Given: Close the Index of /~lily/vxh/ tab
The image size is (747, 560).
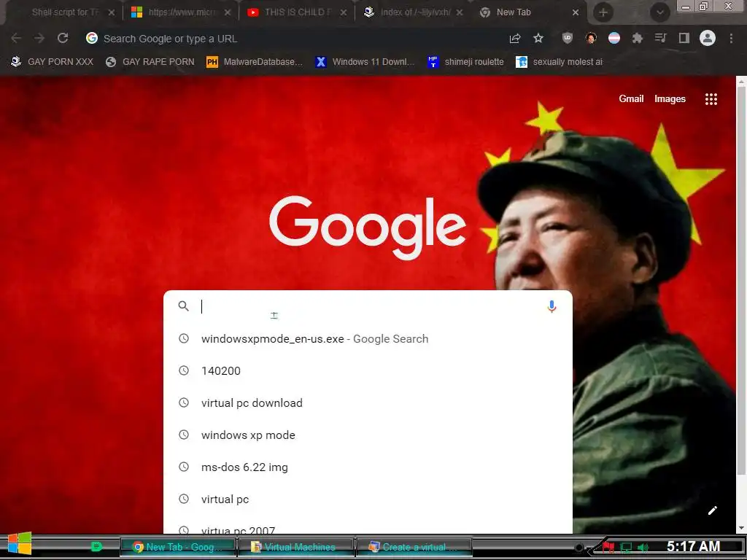Looking at the screenshot, I should [x=460, y=12].
